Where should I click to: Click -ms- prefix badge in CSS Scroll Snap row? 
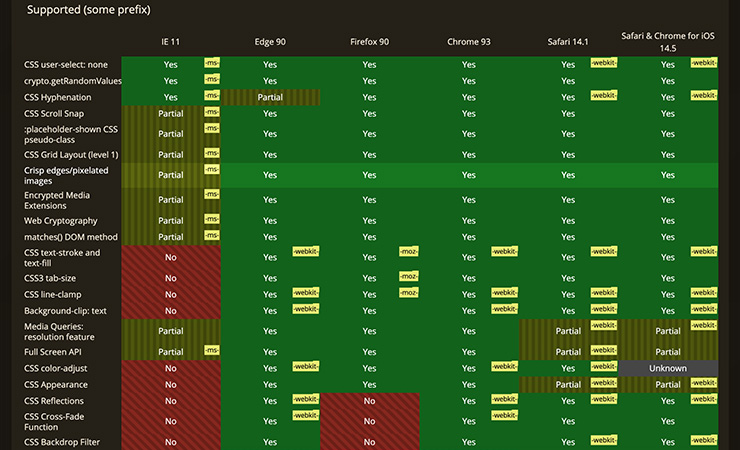212,112
